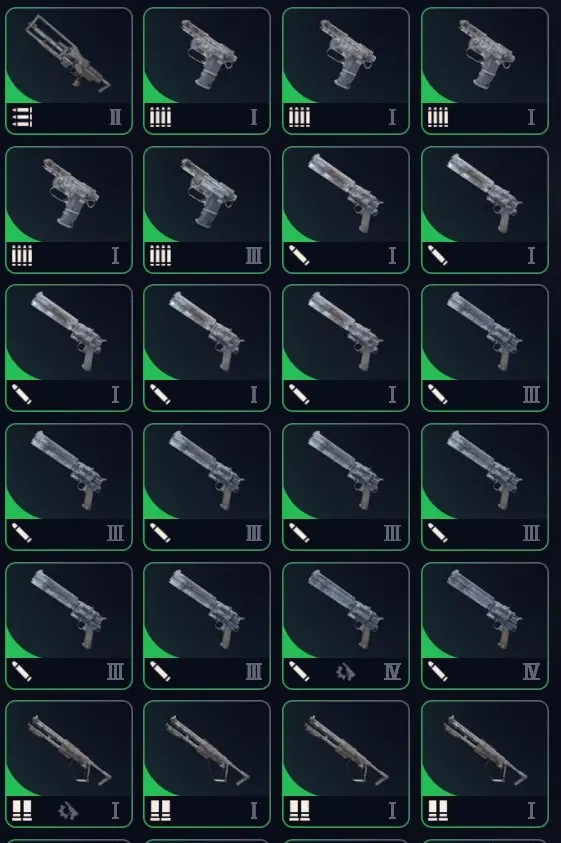The image size is (561, 843).
Task: Click the medium ammo icon on the rifle tile
Action: [x=22, y=117]
